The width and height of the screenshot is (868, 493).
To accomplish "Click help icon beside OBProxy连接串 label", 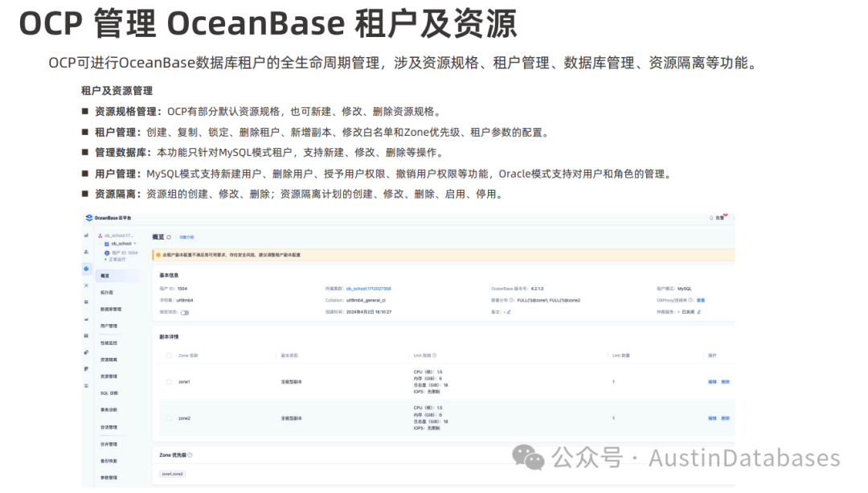I will 690,300.
